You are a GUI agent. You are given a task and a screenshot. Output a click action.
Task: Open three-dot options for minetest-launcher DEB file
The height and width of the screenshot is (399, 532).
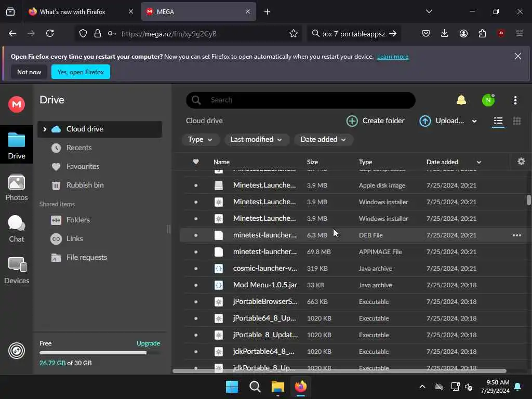pos(517,235)
